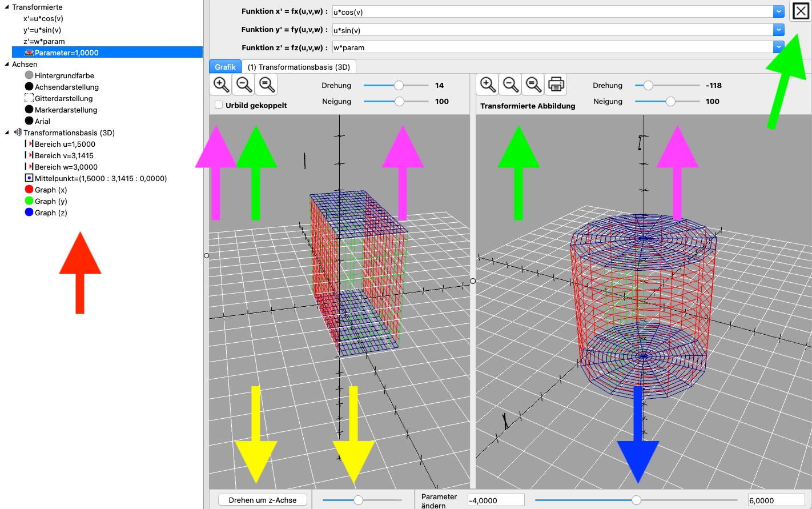
Task: Open the Funktion x' dropdown arrow
Action: coord(778,11)
